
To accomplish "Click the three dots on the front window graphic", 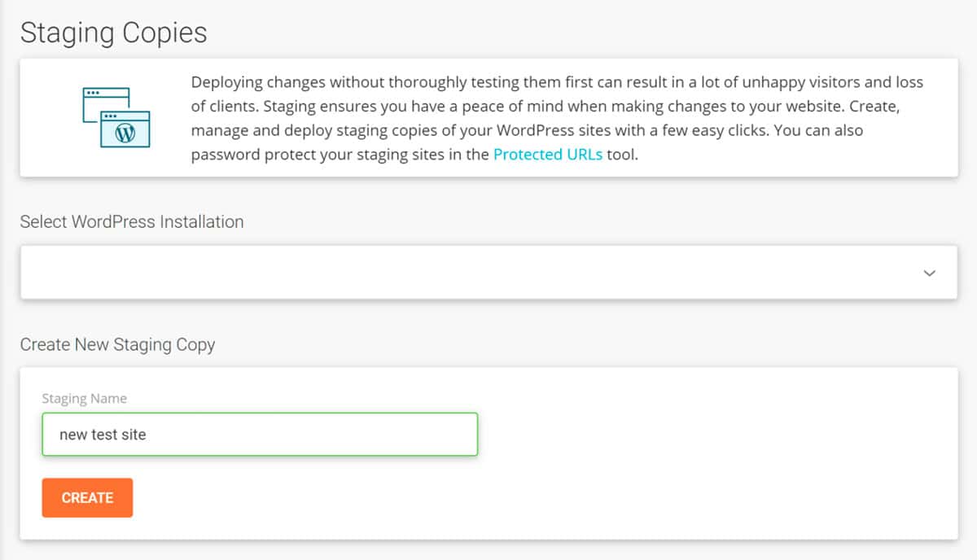I will point(111,116).
